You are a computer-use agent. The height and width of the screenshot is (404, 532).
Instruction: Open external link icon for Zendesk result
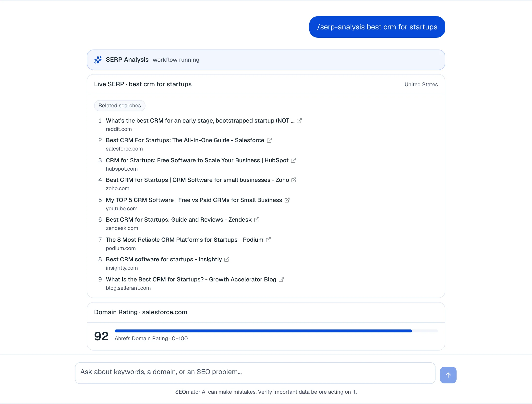[x=256, y=220]
